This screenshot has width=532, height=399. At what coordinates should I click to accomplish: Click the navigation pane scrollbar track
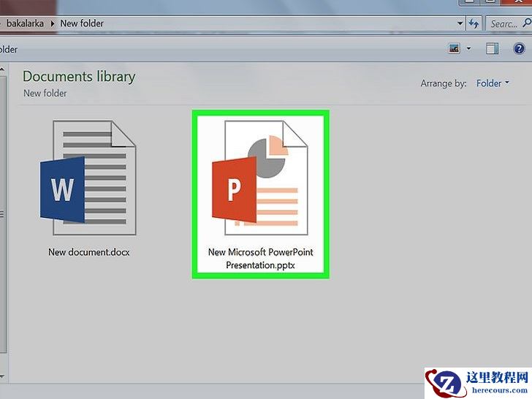pyautogui.click(x=3, y=213)
